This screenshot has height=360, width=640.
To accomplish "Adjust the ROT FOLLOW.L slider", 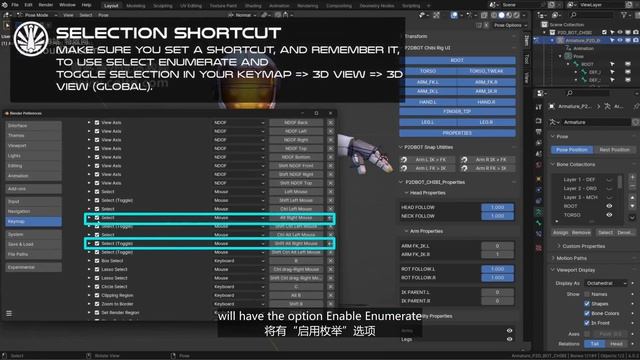I will 497,269.
